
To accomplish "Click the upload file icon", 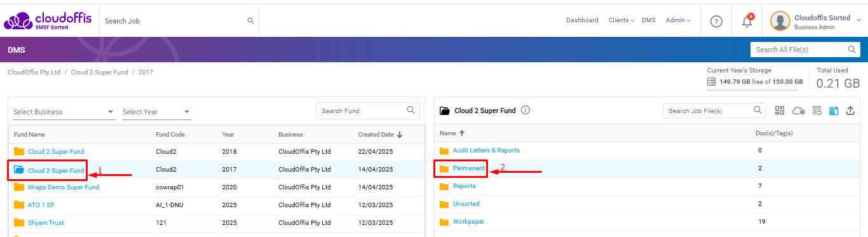I will point(850,111).
